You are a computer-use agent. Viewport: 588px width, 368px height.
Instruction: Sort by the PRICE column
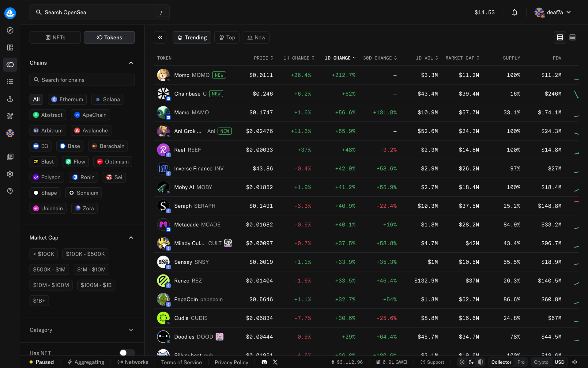[263, 58]
